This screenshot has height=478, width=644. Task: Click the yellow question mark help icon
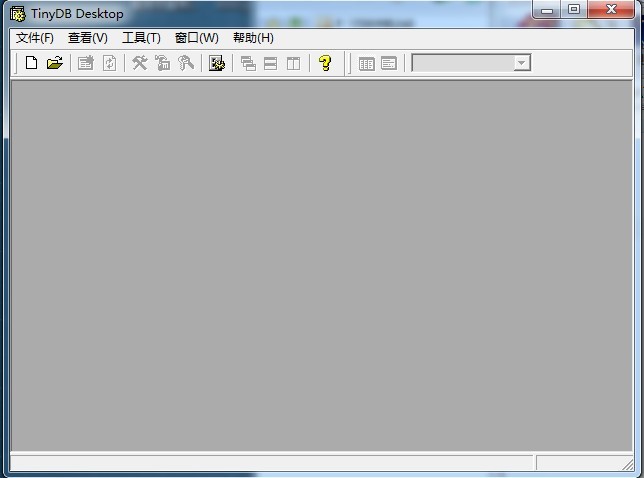[x=325, y=63]
